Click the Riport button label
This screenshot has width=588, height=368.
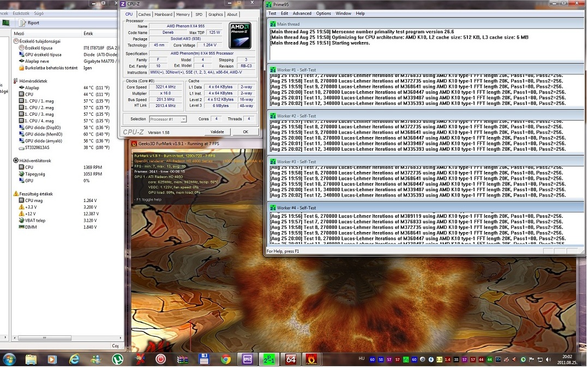click(x=33, y=23)
